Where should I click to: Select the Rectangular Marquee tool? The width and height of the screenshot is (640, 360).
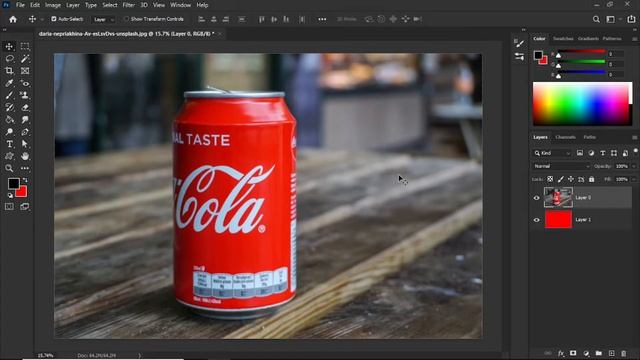25,47
